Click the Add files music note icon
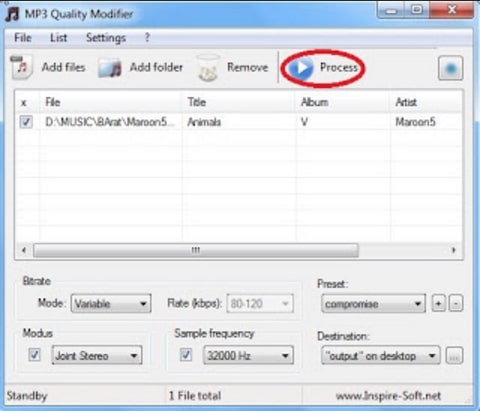 click(21, 67)
